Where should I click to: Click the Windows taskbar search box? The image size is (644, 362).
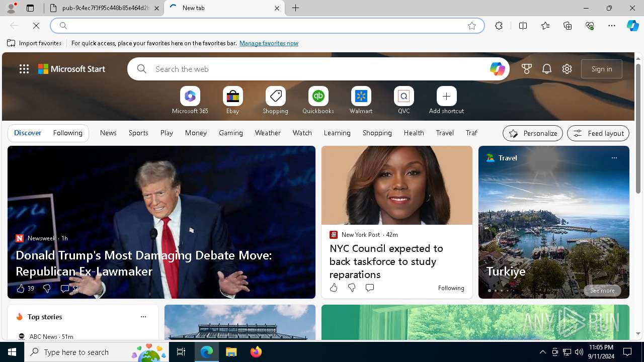tap(96, 352)
